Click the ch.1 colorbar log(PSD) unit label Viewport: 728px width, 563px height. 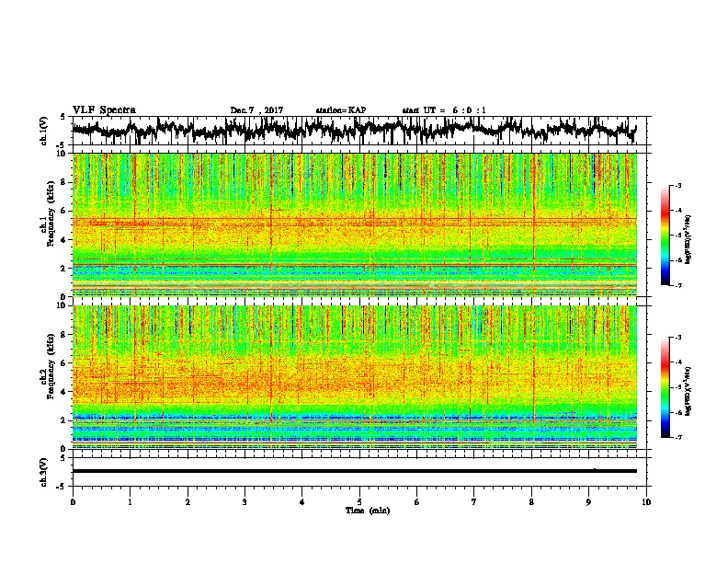click(x=688, y=240)
